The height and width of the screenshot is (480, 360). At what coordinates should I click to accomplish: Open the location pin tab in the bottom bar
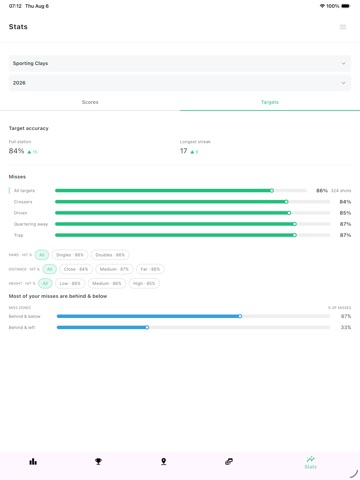tap(164, 461)
